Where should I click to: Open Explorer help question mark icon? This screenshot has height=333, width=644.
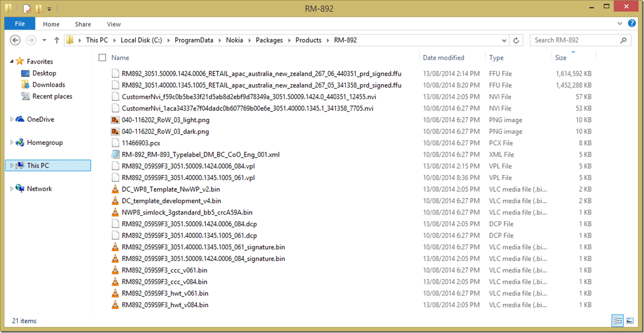click(x=632, y=24)
